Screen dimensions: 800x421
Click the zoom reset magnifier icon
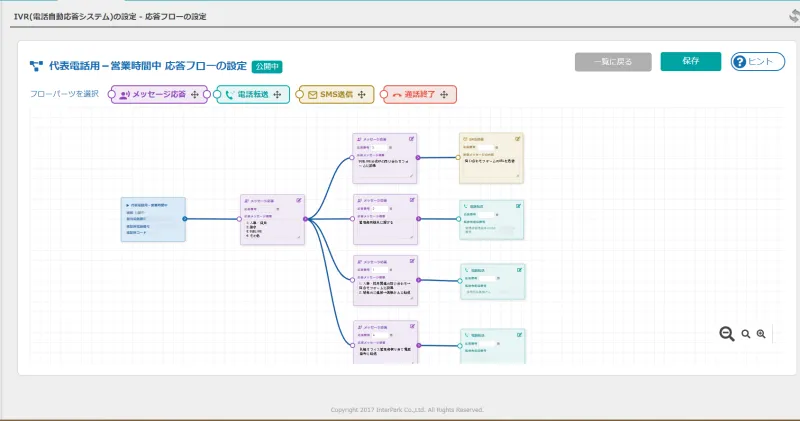(x=745, y=334)
